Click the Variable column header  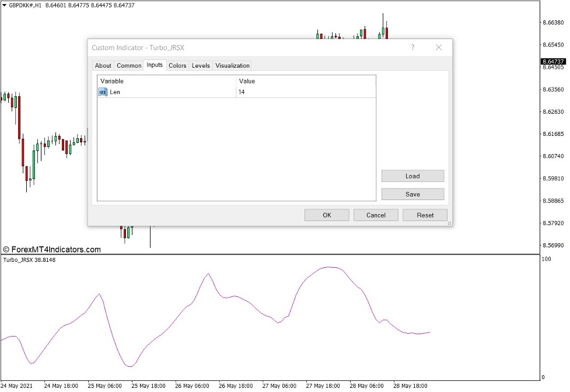tap(166, 81)
